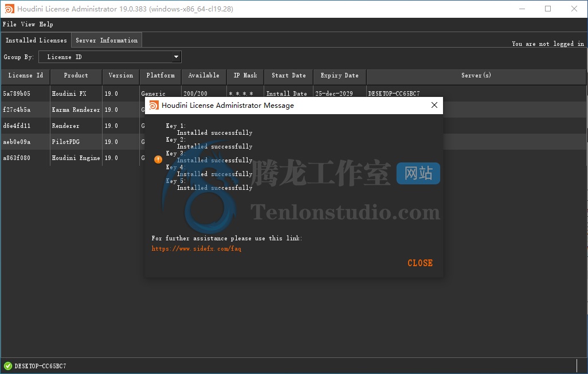Click the Karma Renderer product cell

pyautogui.click(x=76, y=110)
